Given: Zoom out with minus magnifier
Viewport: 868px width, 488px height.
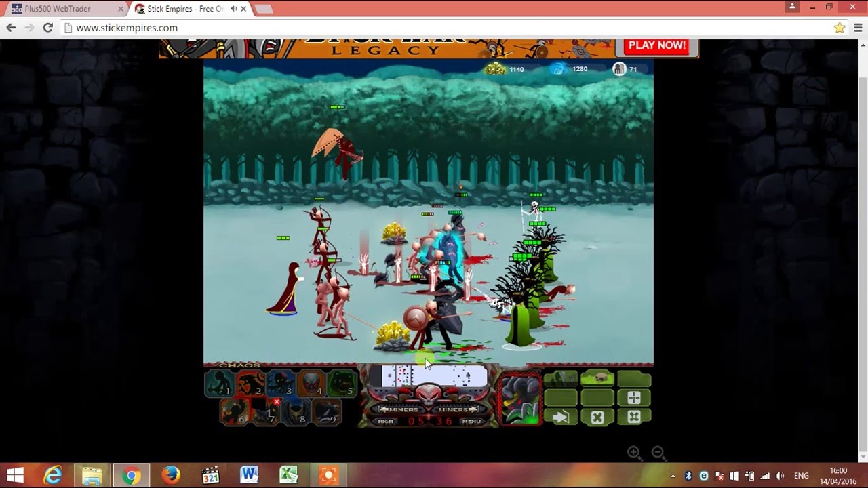Looking at the screenshot, I should pyautogui.click(x=658, y=453).
